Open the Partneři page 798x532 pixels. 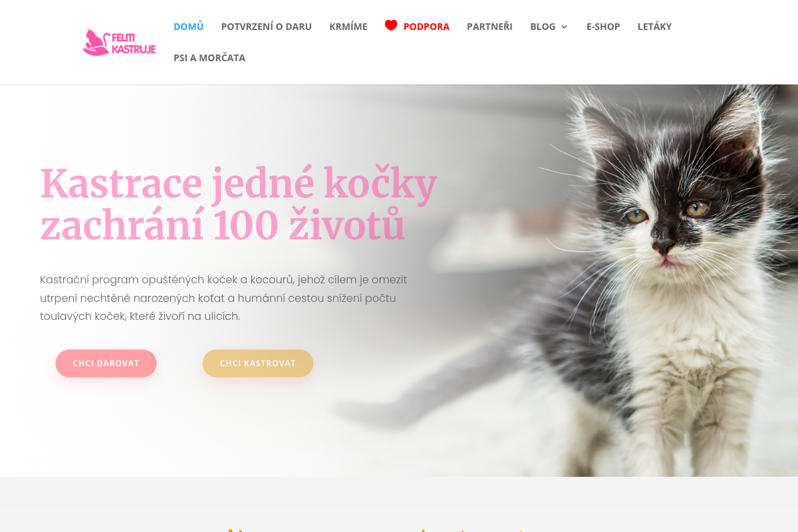point(489,27)
